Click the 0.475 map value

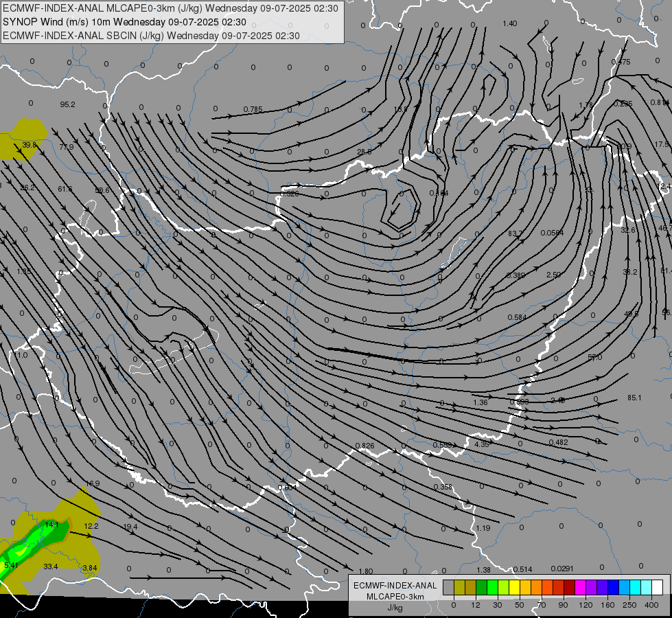[621, 62]
